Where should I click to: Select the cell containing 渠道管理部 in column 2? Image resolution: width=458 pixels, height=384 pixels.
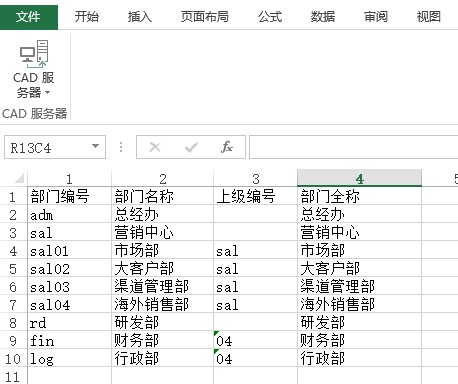point(162,286)
